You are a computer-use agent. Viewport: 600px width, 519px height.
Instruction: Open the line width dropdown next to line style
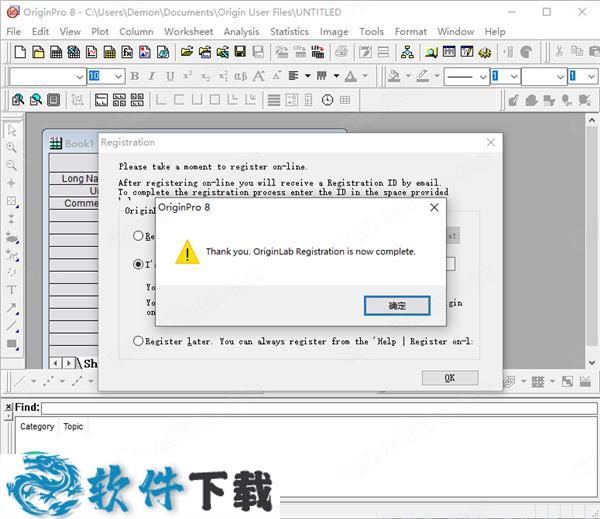(514, 77)
